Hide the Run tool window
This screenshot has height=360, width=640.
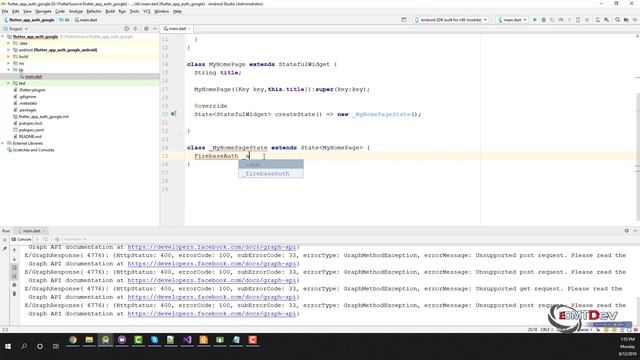635,231
